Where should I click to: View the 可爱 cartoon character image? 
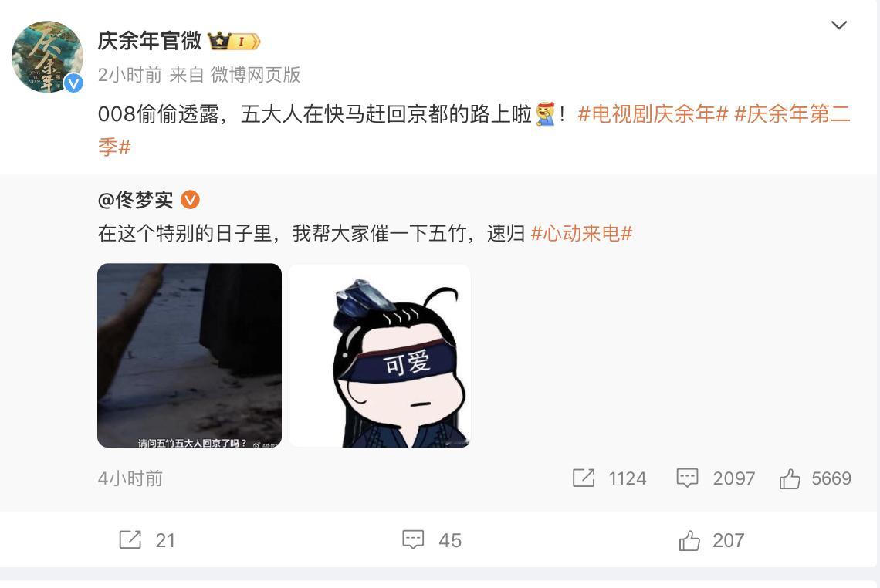click(x=379, y=355)
